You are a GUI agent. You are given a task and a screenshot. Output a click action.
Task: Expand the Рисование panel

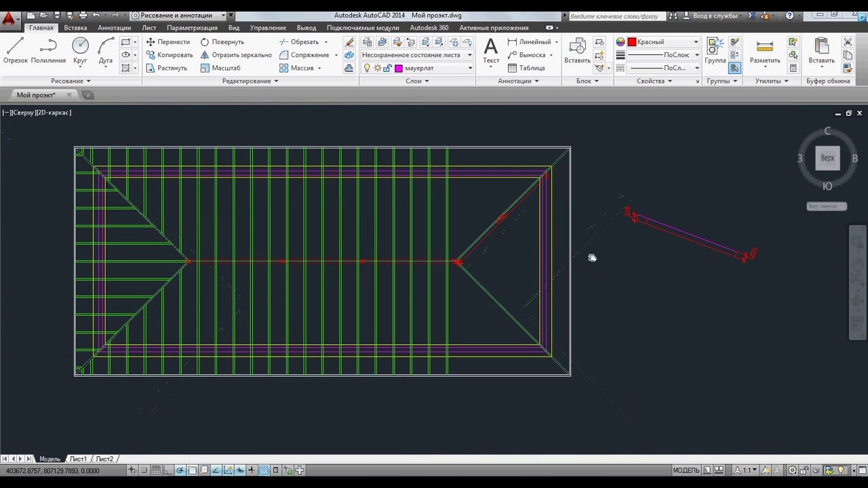coord(71,81)
